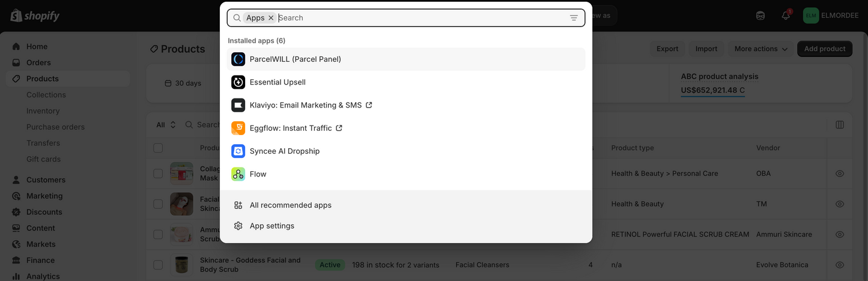Click the Vendor column header
Screen dimensions: 868x281
(768, 148)
